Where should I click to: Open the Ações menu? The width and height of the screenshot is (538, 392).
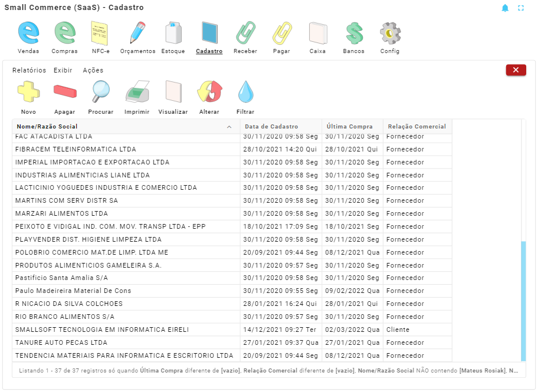coord(93,70)
